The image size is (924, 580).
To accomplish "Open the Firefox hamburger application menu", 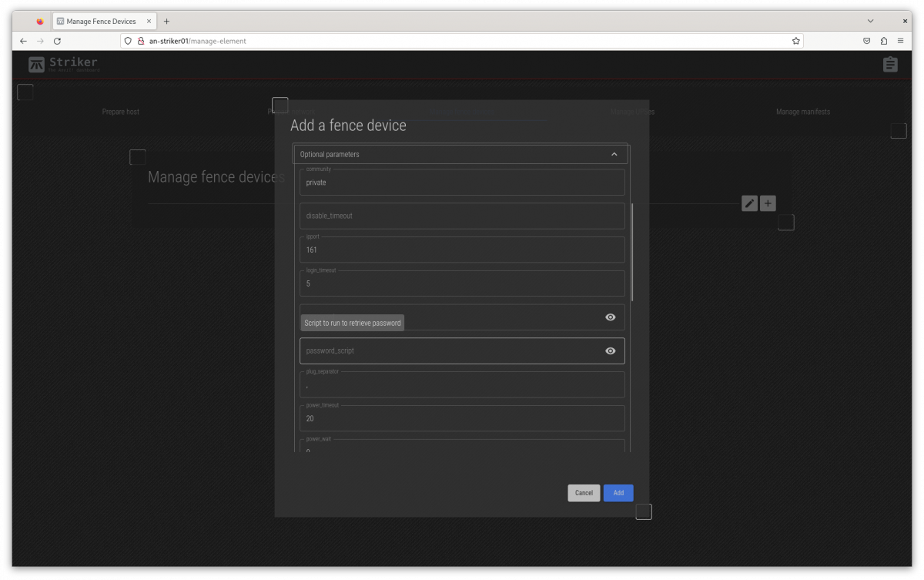I will pyautogui.click(x=900, y=41).
